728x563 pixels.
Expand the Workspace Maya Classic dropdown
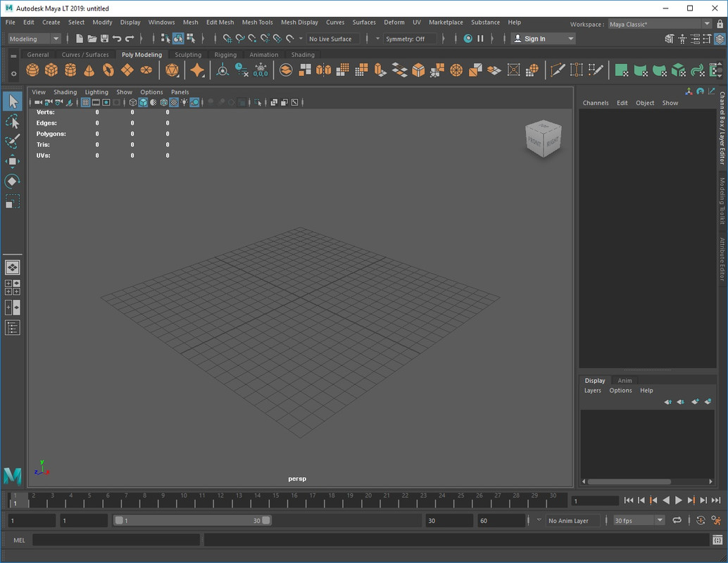tap(659, 24)
